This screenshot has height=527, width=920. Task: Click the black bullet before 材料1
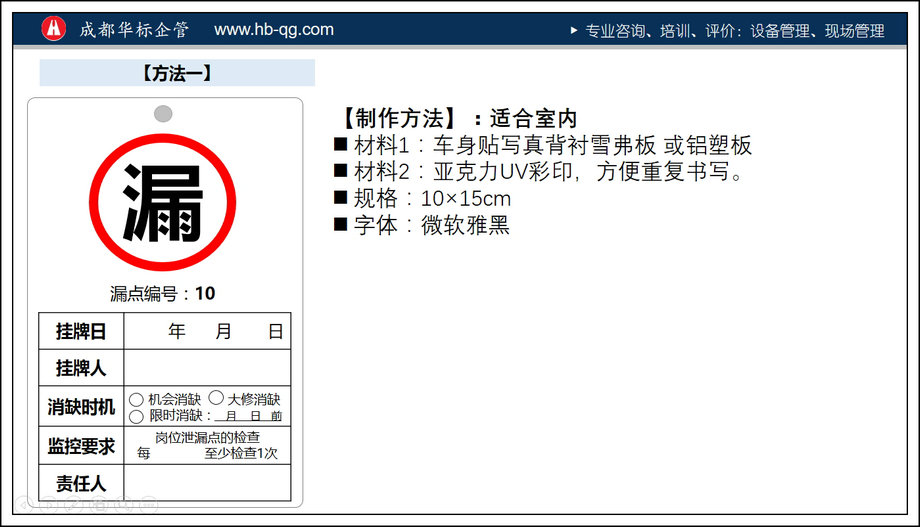341,145
